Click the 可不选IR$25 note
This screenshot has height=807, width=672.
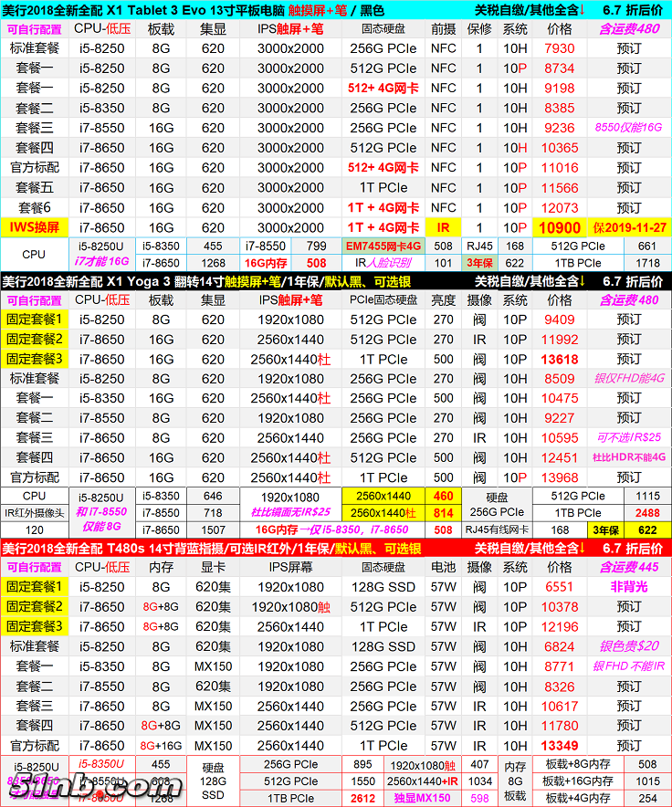coord(629,438)
